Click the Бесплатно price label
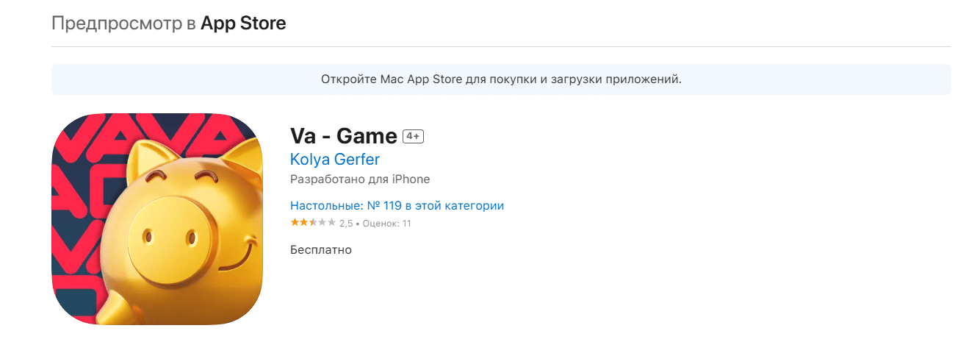980x342 pixels. click(x=321, y=250)
